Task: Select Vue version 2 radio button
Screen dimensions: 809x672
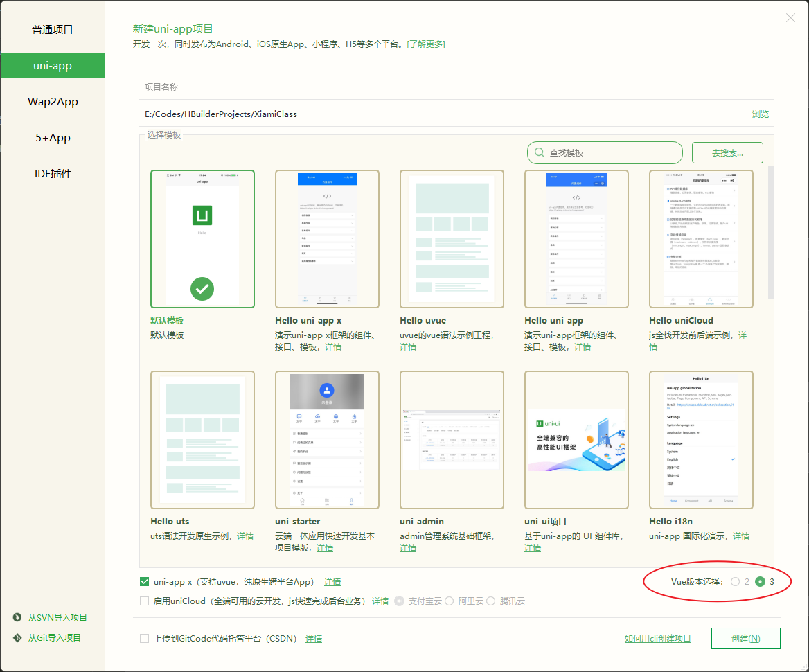Action: [735, 582]
